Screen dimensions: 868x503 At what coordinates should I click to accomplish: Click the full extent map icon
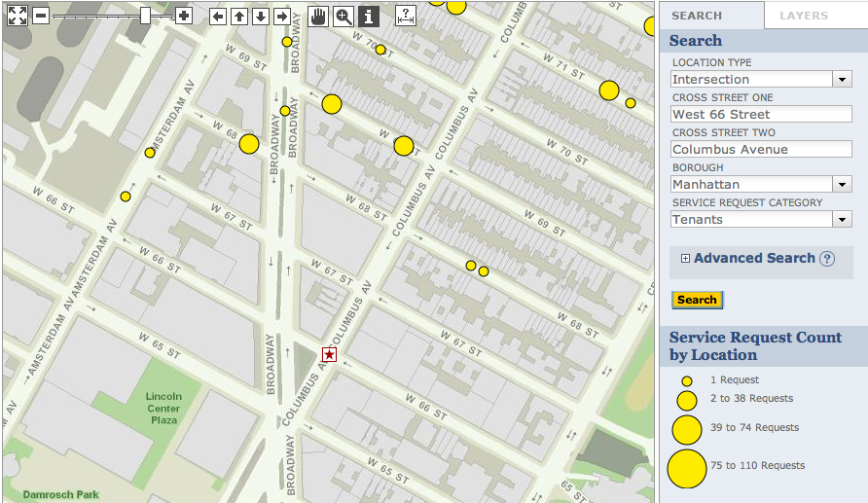15,16
